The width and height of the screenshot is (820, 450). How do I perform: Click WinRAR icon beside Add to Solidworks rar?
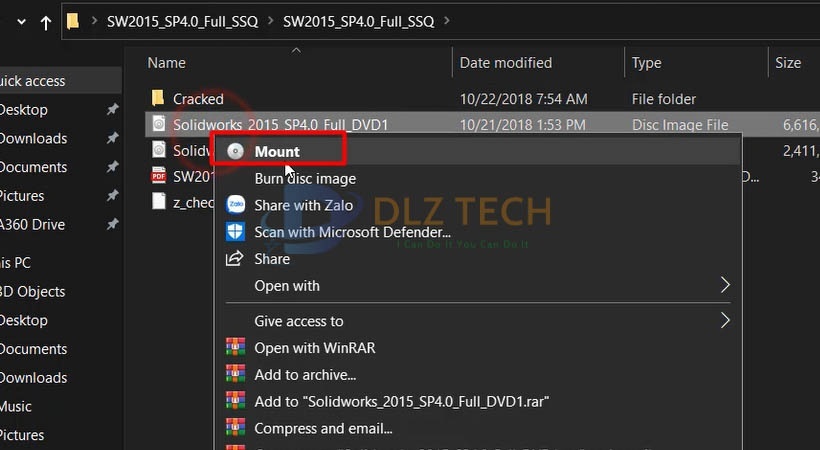pyautogui.click(x=235, y=401)
